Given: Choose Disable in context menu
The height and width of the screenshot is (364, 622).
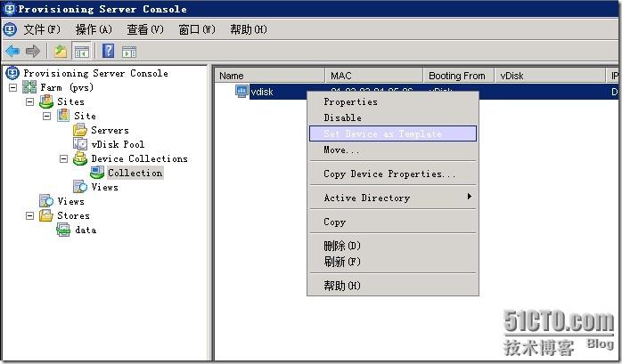Looking at the screenshot, I should click(393, 117).
